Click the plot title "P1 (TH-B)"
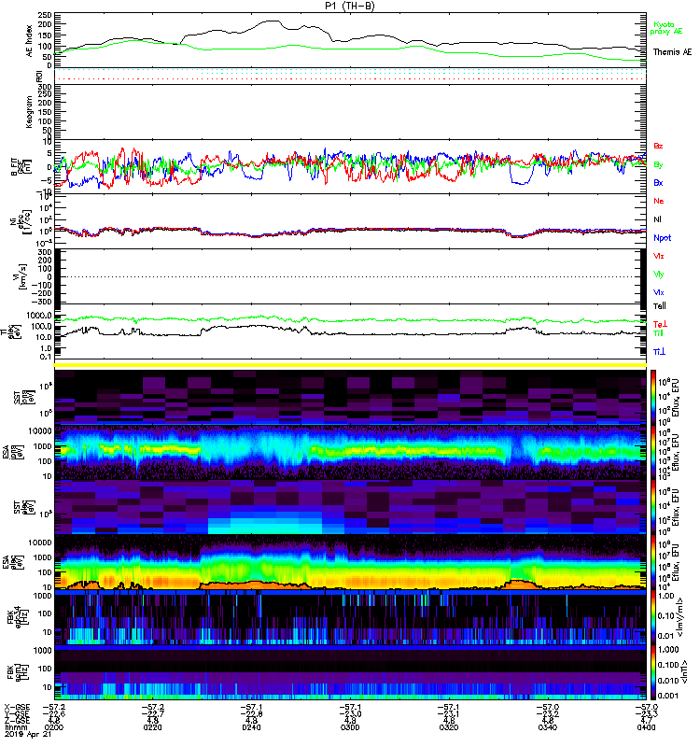 click(x=349, y=6)
